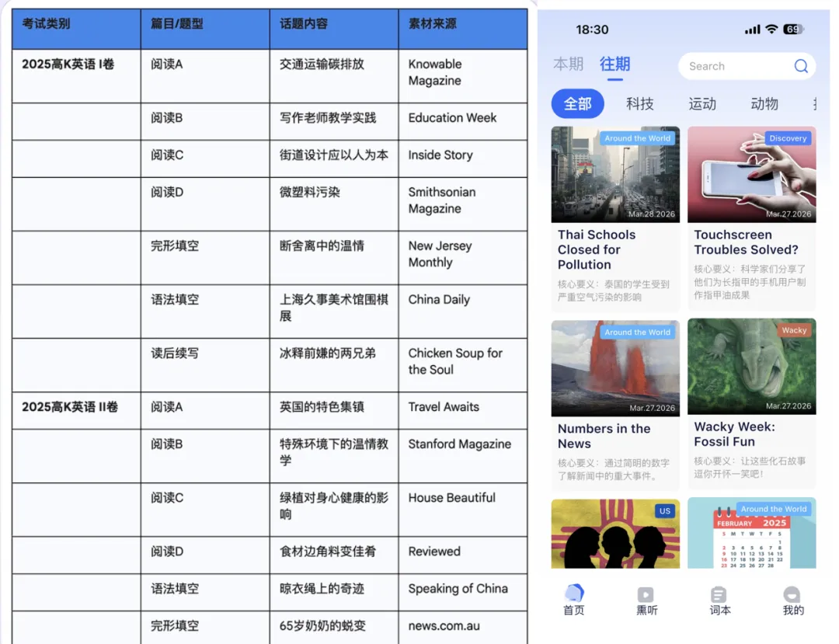Focus the Search input field
The height and width of the screenshot is (644, 839).
(x=747, y=66)
